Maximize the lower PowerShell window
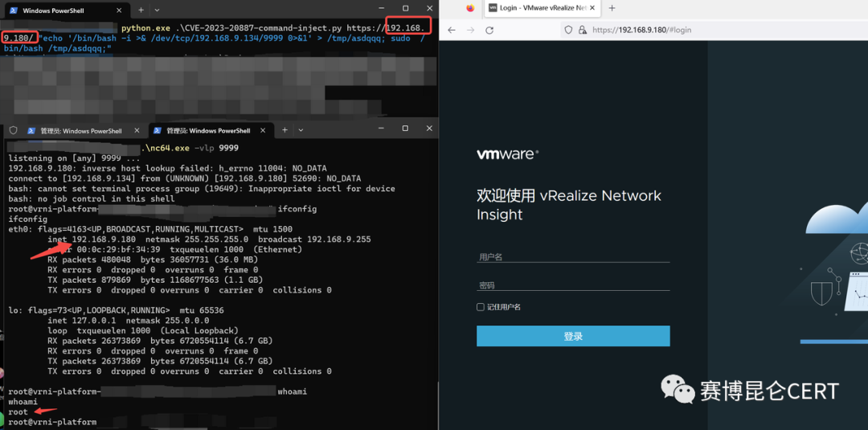The width and height of the screenshot is (868, 430). tap(405, 128)
